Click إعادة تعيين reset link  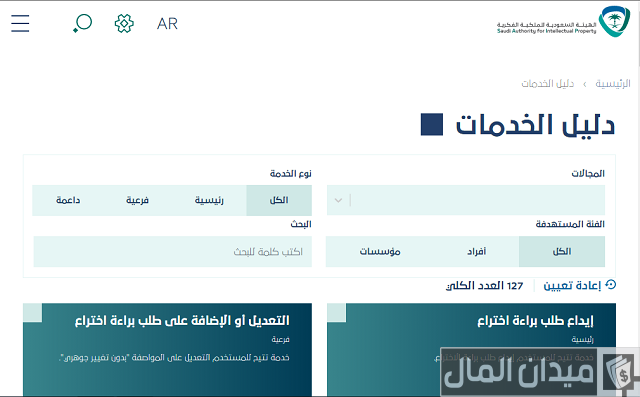[x=572, y=286]
